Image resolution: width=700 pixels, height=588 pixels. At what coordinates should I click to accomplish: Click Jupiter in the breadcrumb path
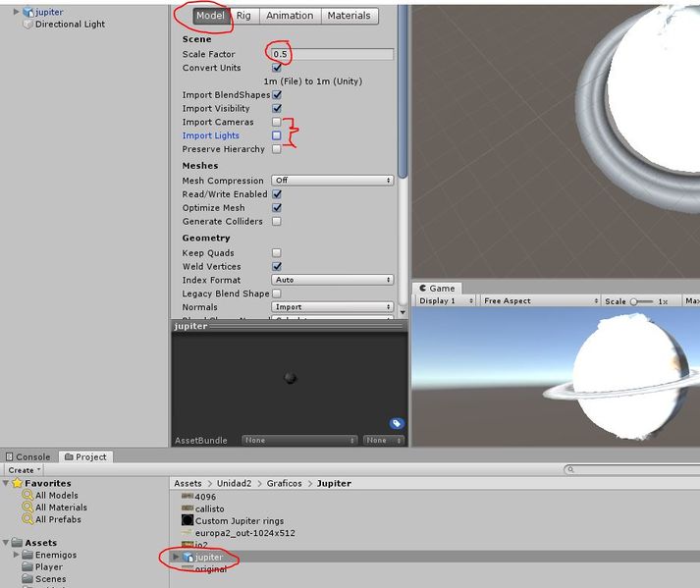[334, 484]
